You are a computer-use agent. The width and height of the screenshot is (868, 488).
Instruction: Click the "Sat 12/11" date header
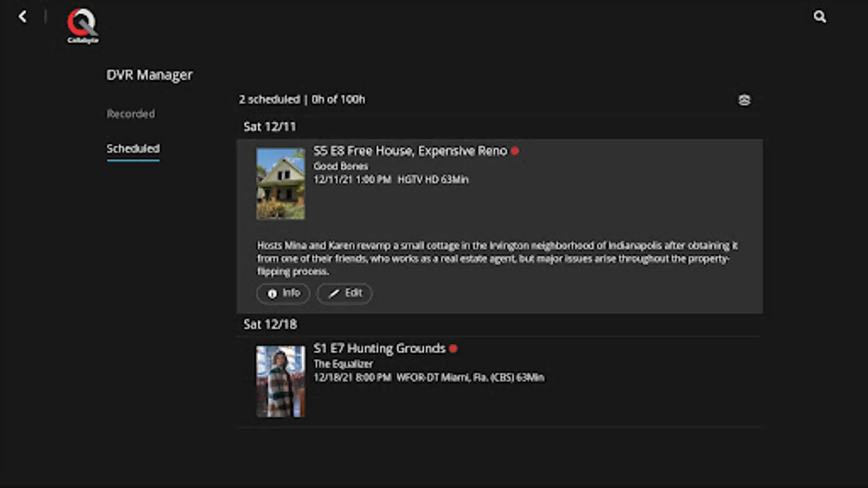point(270,127)
